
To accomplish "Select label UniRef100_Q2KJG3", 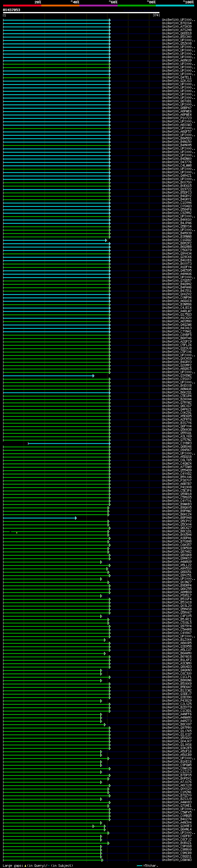I will tap(176, 81).
